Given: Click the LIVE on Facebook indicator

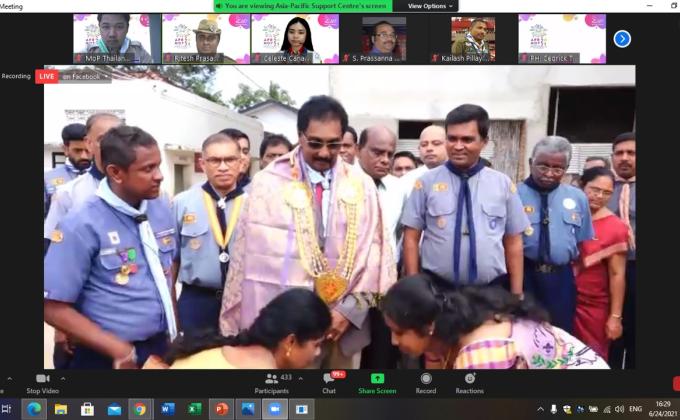Looking at the screenshot, I should [x=73, y=76].
